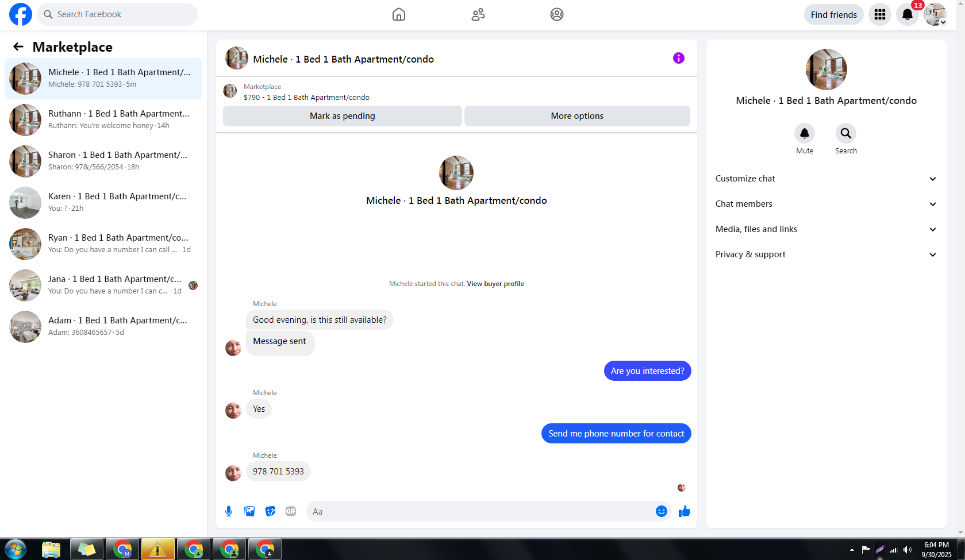The height and width of the screenshot is (560, 965).
Task: Open the Windows Start button
Action: pyautogui.click(x=16, y=550)
